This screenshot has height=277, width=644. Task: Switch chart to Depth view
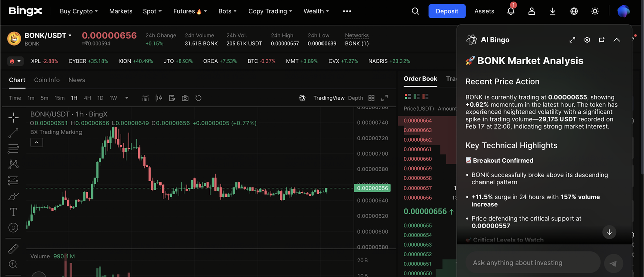[x=355, y=98]
